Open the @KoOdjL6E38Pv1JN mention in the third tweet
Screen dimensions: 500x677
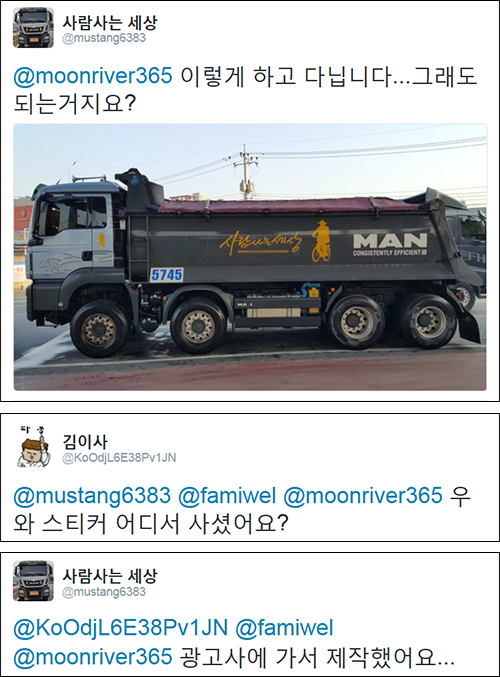coord(120,628)
